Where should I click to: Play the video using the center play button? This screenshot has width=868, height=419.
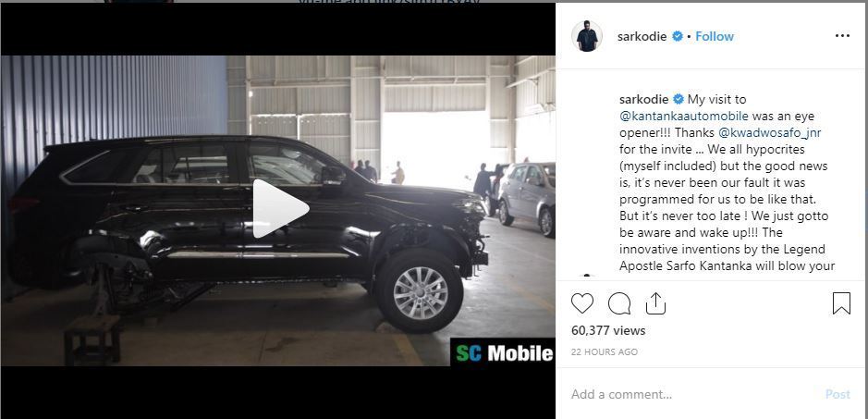tap(280, 209)
